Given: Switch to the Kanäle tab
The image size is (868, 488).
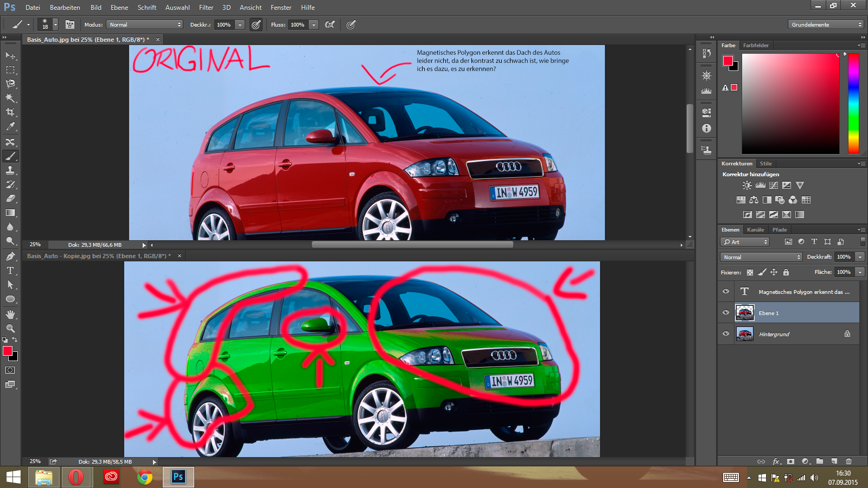Looking at the screenshot, I should (755, 230).
